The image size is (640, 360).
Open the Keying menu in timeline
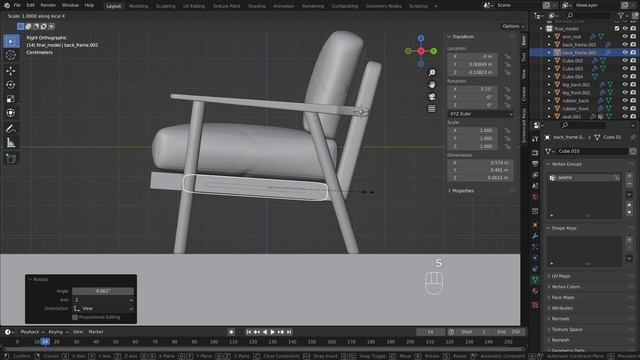tap(58, 332)
